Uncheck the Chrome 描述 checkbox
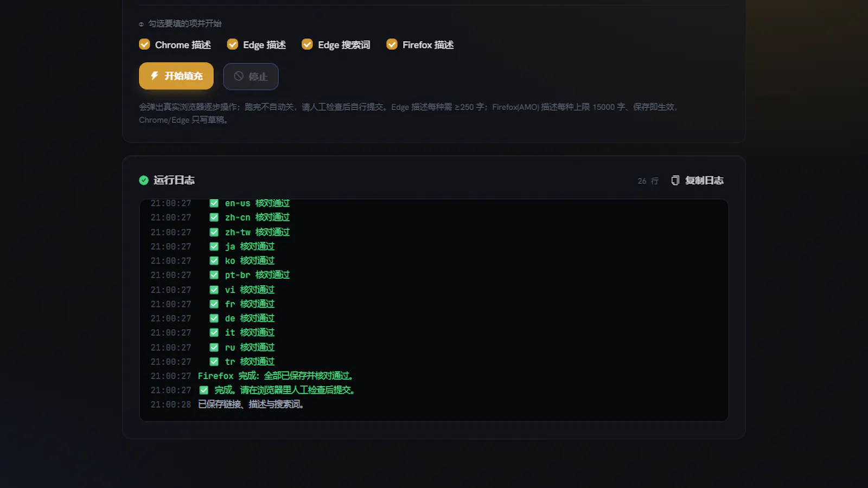The image size is (868, 488). (x=144, y=44)
